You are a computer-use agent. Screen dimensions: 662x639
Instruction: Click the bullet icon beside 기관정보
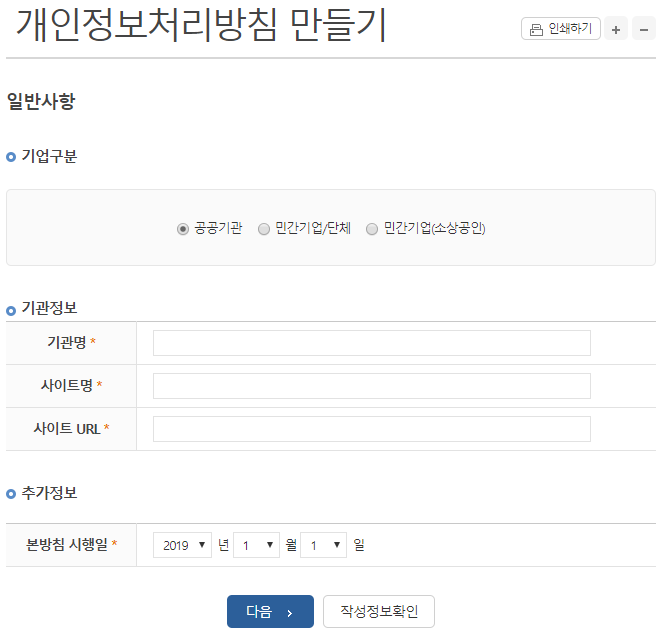(11, 311)
